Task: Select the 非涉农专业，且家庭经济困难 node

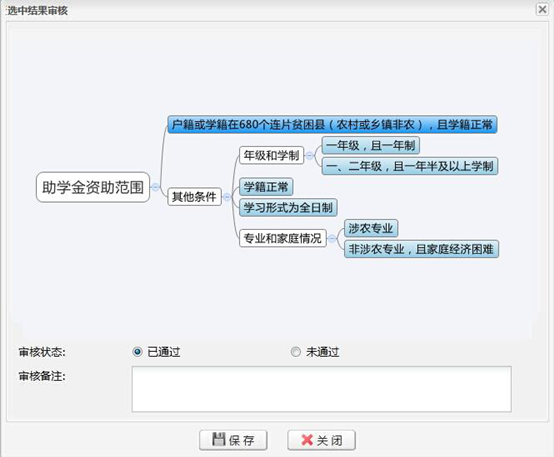Action: click(x=422, y=249)
